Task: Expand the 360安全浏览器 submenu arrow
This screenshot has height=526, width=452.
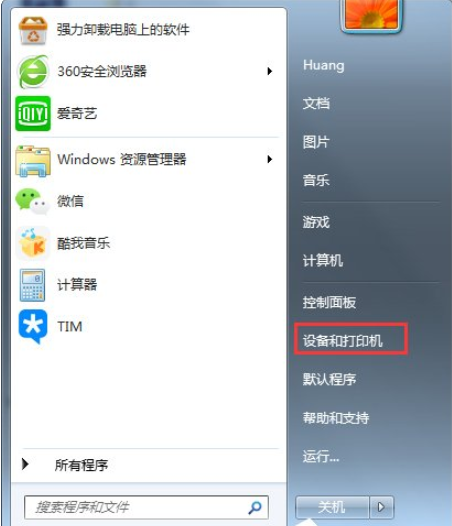Action: pyautogui.click(x=269, y=71)
